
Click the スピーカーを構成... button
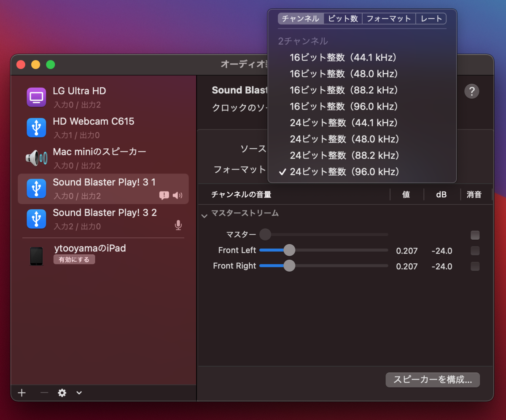coord(433,380)
